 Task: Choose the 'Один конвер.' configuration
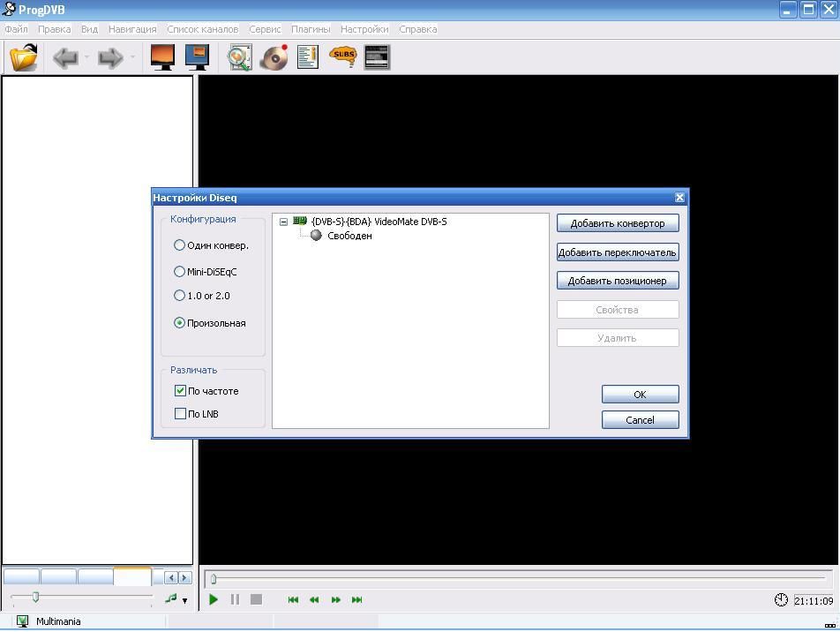tap(180, 245)
